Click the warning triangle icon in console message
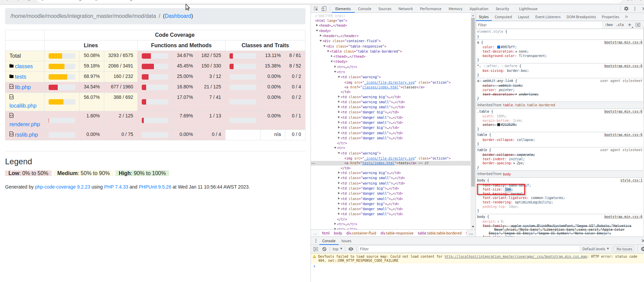This screenshot has width=644, height=282. click(315, 257)
